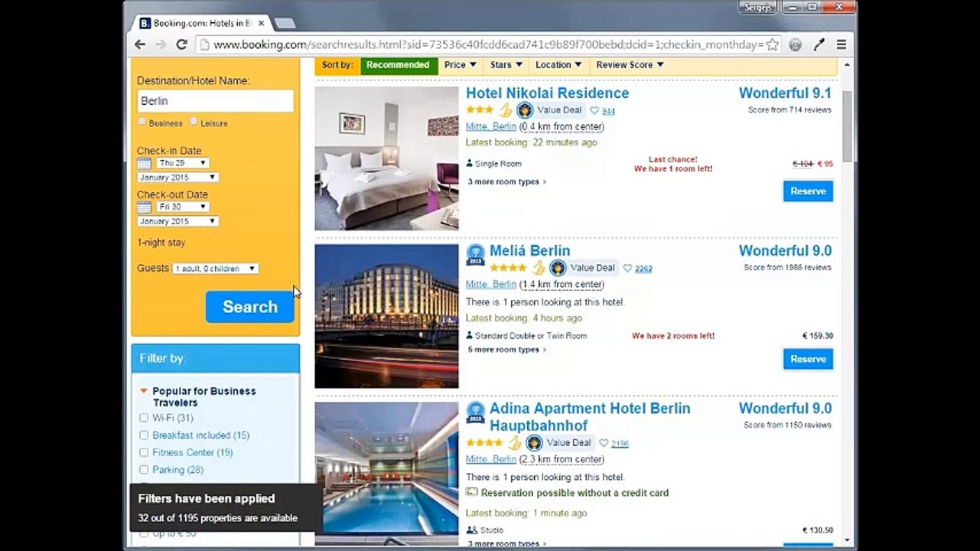This screenshot has height=551, width=980.
Task: Open the check-in date calendar icon
Action: [x=144, y=163]
